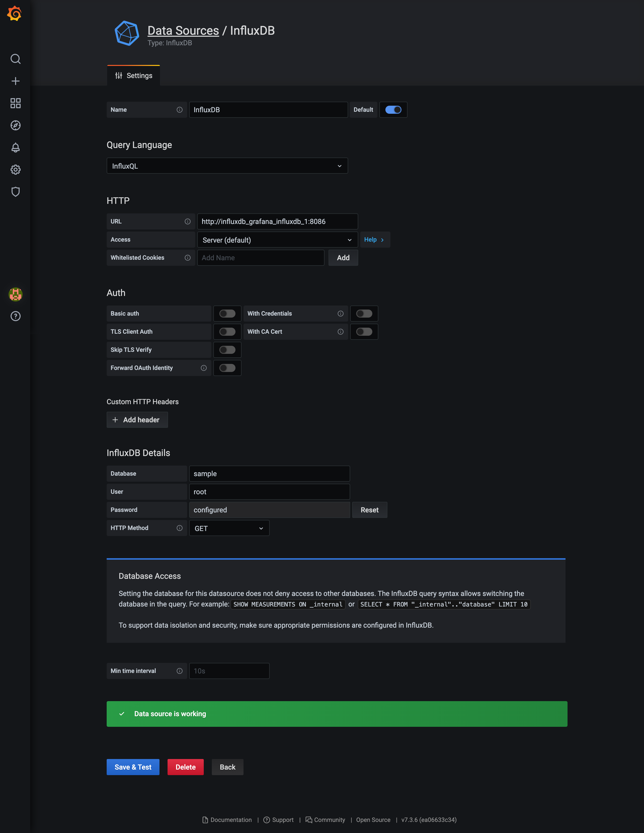Open the Open Source footer link
The height and width of the screenshot is (833, 644).
pos(373,820)
